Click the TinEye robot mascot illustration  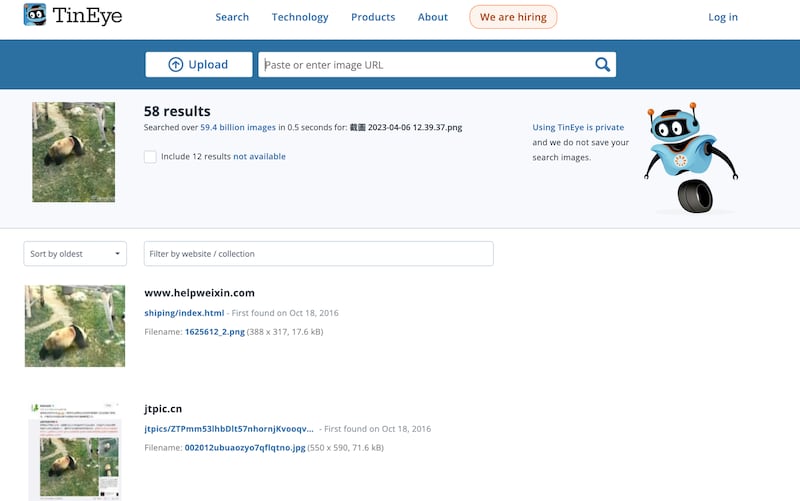pos(691,158)
